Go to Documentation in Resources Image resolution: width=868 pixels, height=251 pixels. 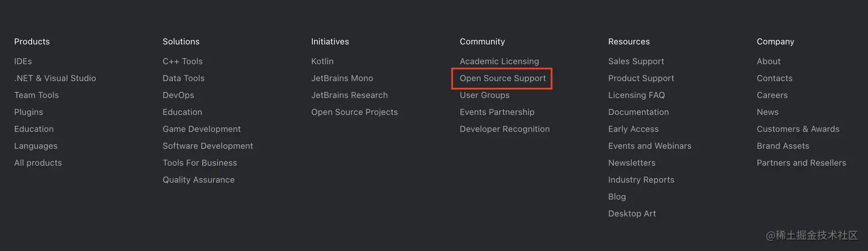coord(638,112)
